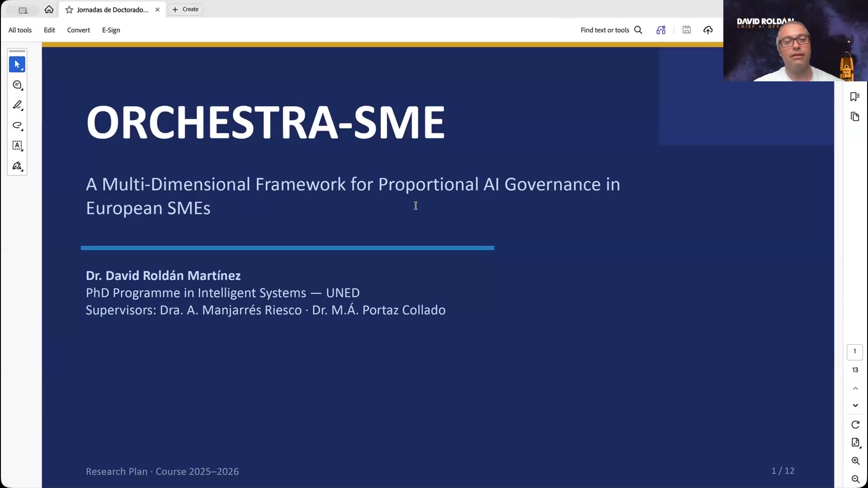Open the Edit menu

[49, 30]
